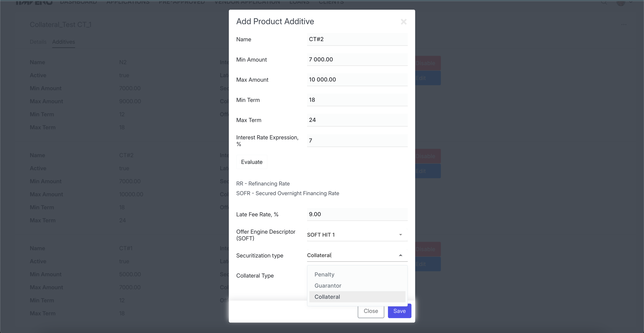
Task: Focus the Min Amount field
Action: [x=357, y=59]
